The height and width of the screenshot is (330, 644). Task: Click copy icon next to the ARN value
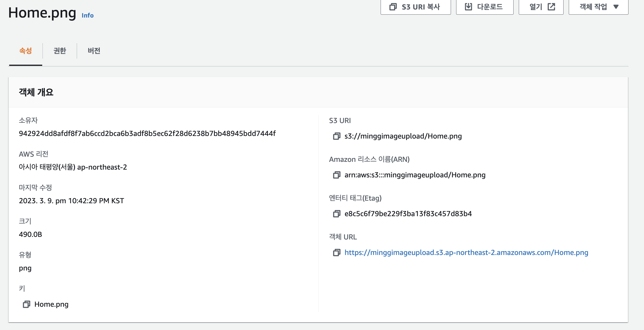(336, 175)
